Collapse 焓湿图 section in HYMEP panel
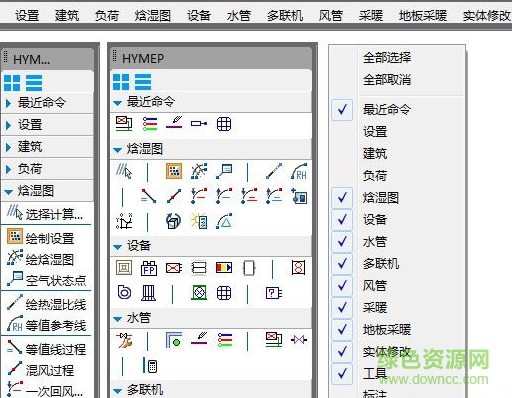Image resolution: width=512 pixels, height=398 pixels. click(x=117, y=150)
